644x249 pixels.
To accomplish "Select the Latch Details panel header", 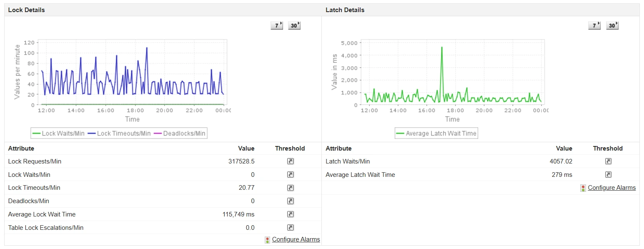I will point(345,10).
